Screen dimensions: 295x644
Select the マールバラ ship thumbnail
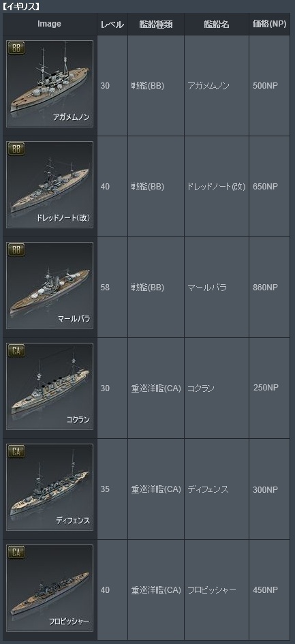tap(50, 286)
